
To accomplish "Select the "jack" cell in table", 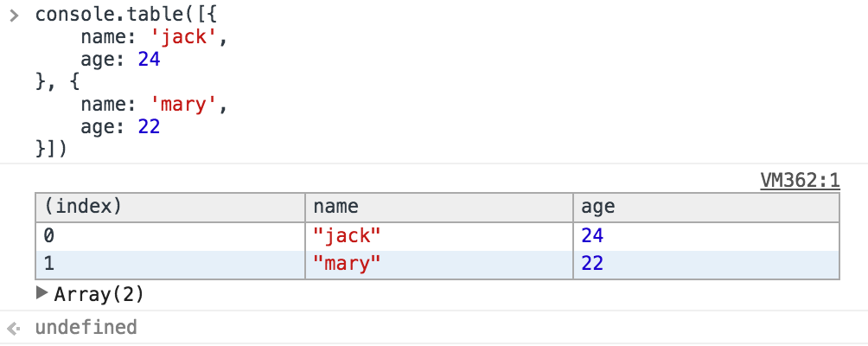I will tap(439, 236).
